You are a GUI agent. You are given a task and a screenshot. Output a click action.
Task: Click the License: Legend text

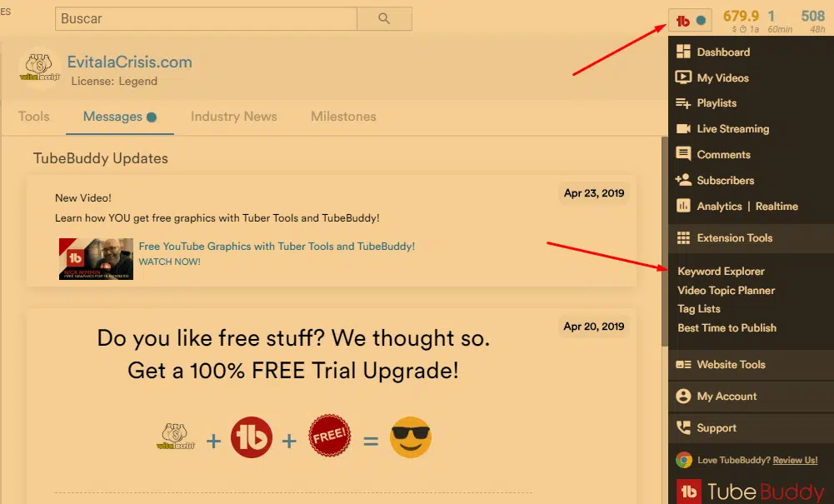(114, 82)
